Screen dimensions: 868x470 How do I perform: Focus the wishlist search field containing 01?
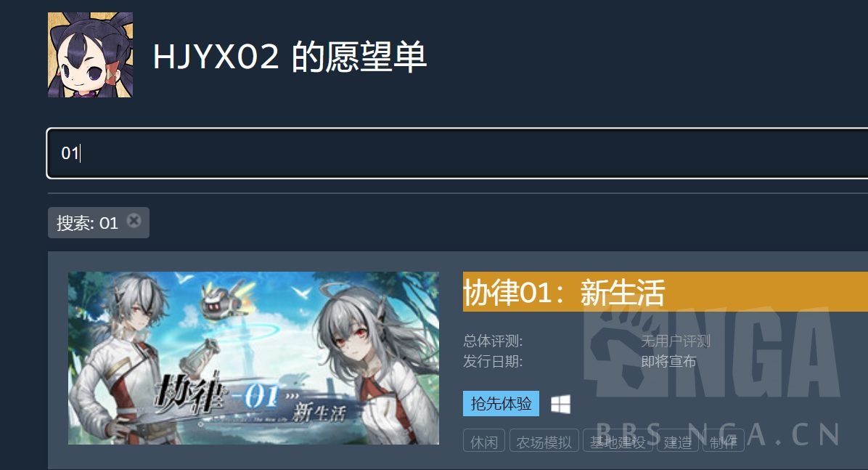[457, 153]
